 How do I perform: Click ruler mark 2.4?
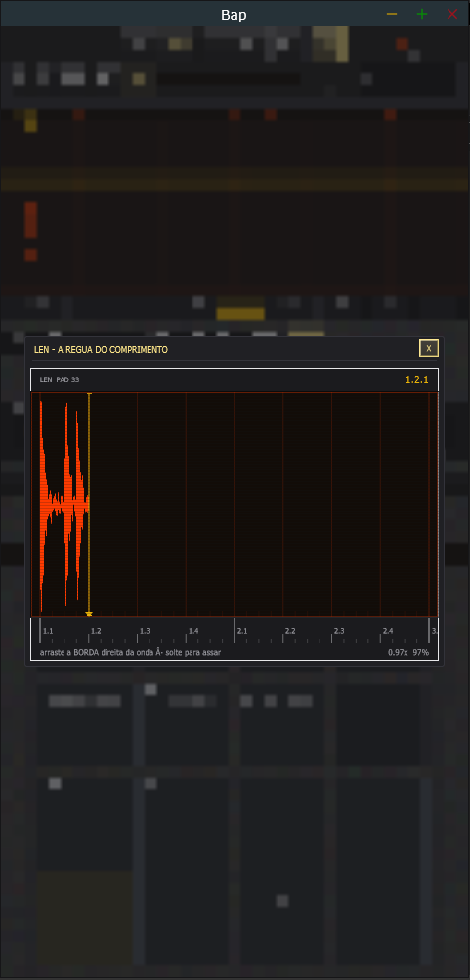coord(388,631)
